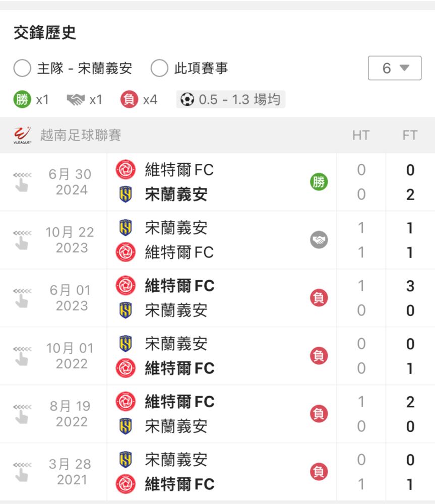Viewport: 435px width, 504px height.
Task: Click the red 負 badge on the 6月 01 2023 match
Action: pyautogui.click(x=319, y=298)
